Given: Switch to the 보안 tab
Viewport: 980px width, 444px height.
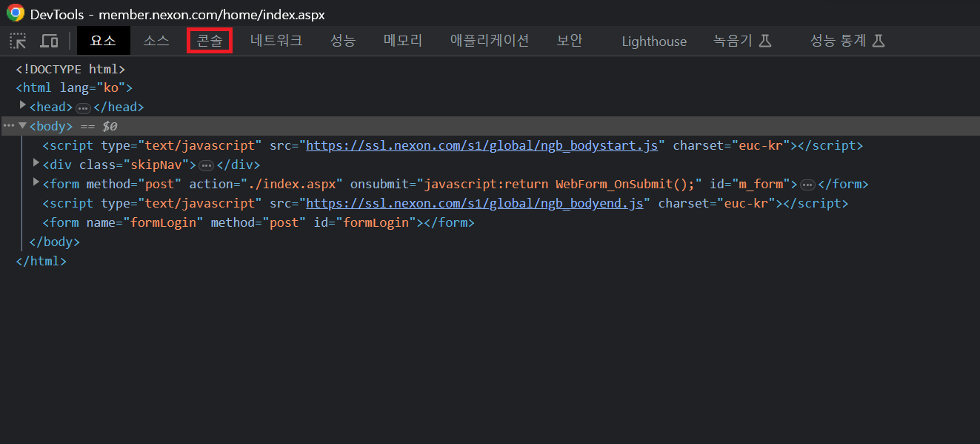Looking at the screenshot, I should click(570, 41).
